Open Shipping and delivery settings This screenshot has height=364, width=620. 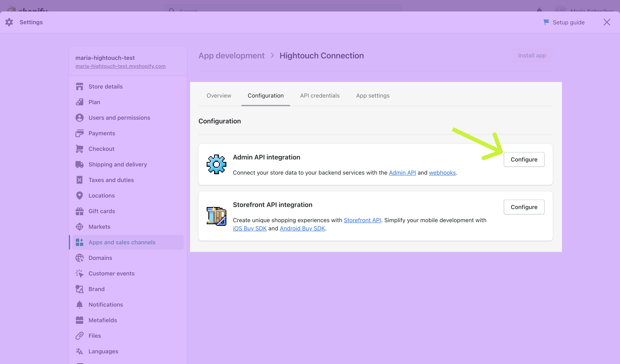(128, 164)
